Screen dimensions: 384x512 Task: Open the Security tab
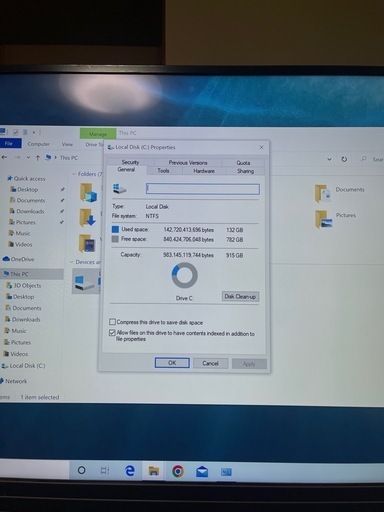(130, 162)
